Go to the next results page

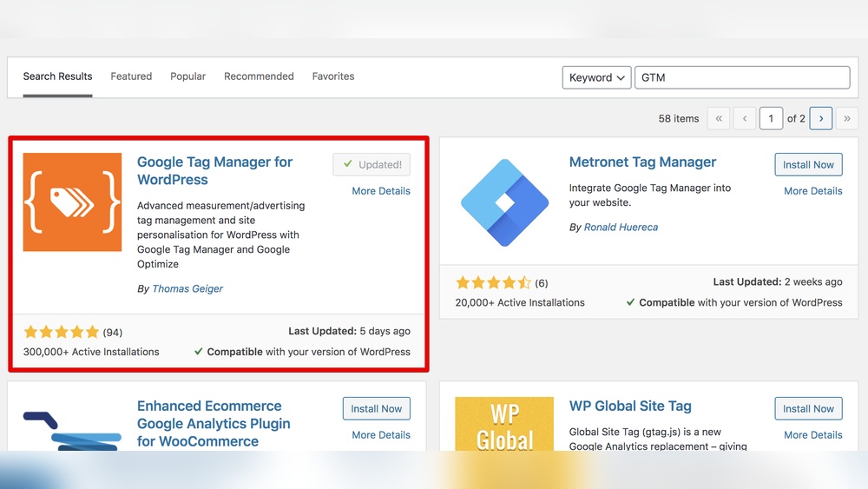pos(821,118)
